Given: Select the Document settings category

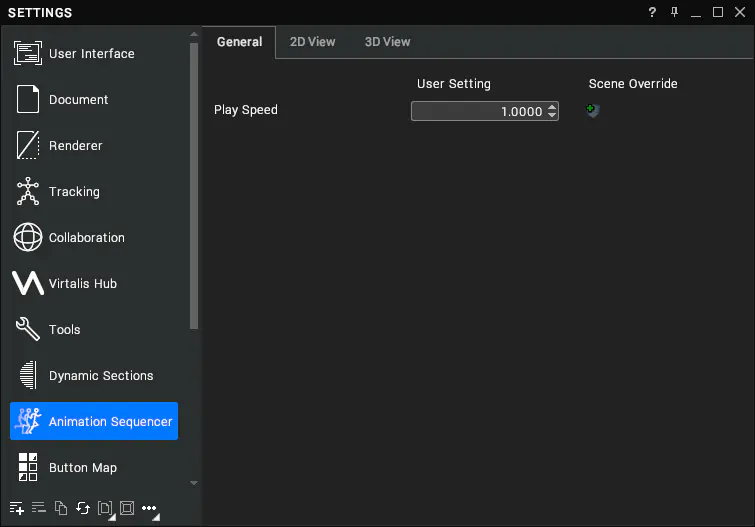Looking at the screenshot, I should (x=94, y=99).
